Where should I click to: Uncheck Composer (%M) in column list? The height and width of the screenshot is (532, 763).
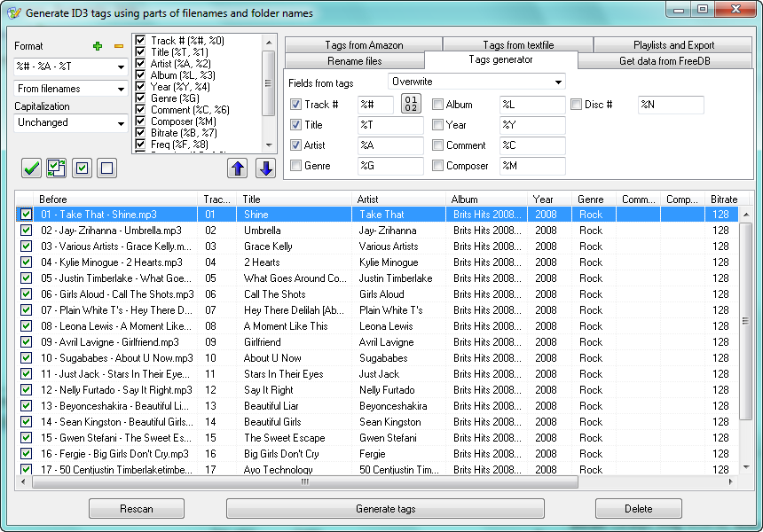140,121
